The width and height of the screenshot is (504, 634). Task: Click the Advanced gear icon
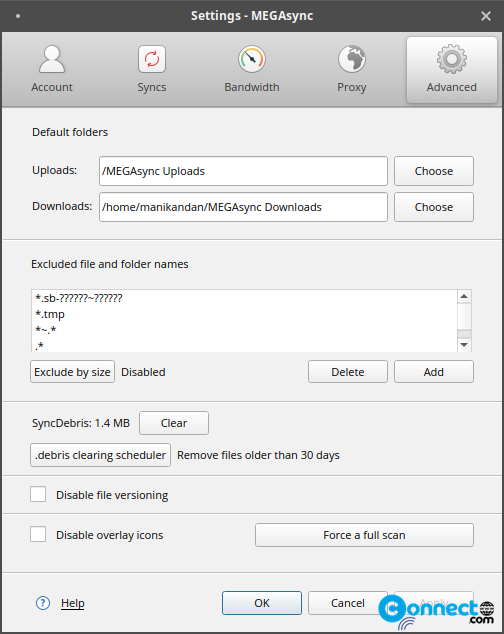[x=452, y=59]
